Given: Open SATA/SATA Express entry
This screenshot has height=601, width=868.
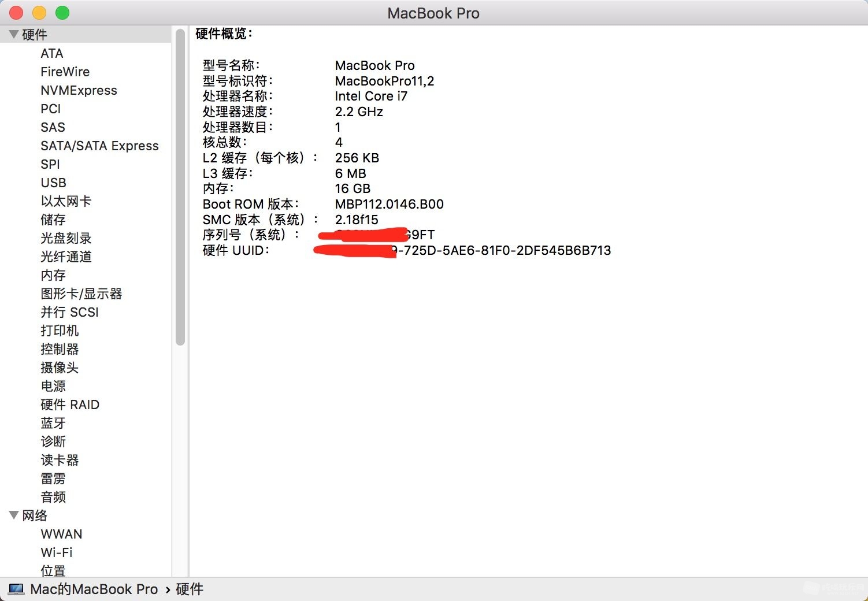Looking at the screenshot, I should pyautogui.click(x=99, y=146).
